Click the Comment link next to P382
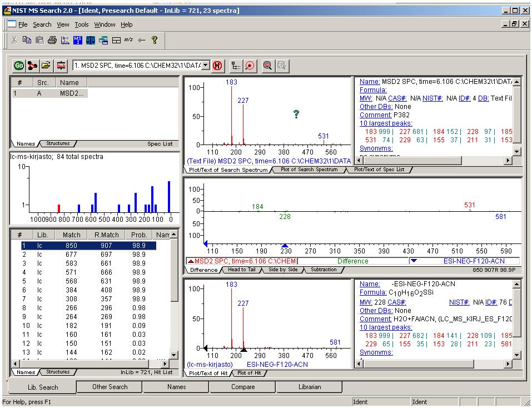Screen dimensions: 532x408 (376, 115)
